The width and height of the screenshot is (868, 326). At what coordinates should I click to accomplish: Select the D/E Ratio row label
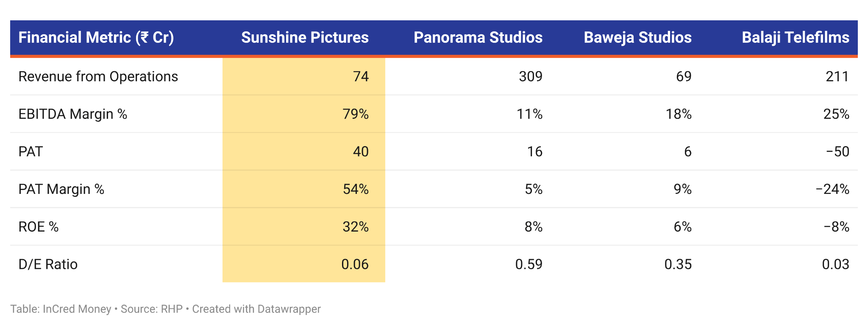(48, 265)
